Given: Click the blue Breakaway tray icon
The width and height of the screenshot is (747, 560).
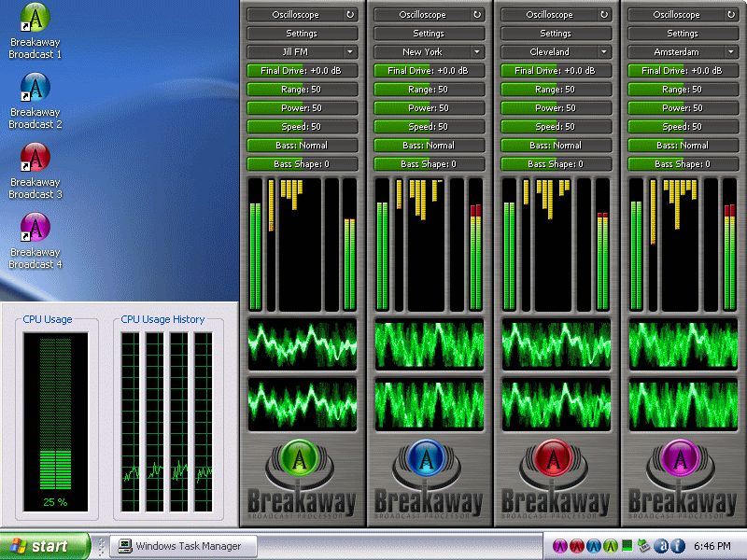Looking at the screenshot, I should pyautogui.click(x=593, y=546).
